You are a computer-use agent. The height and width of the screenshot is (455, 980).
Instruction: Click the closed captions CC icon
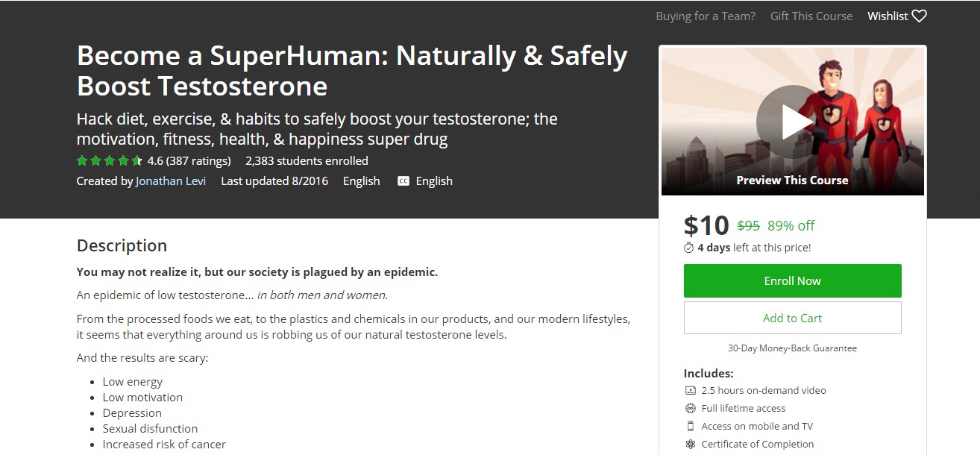403,181
